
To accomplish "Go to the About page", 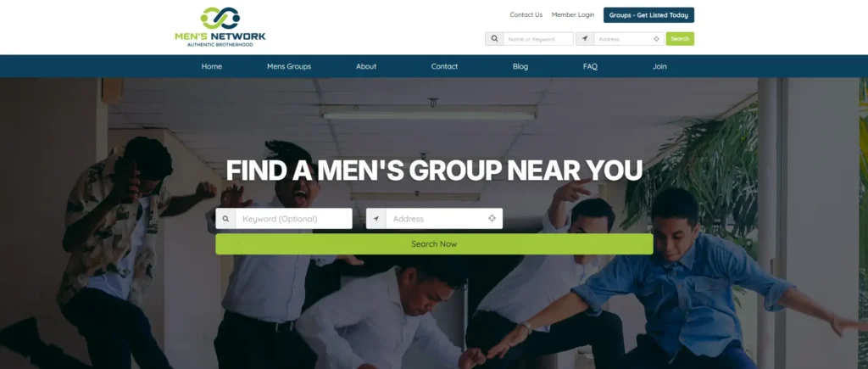I will coord(366,66).
